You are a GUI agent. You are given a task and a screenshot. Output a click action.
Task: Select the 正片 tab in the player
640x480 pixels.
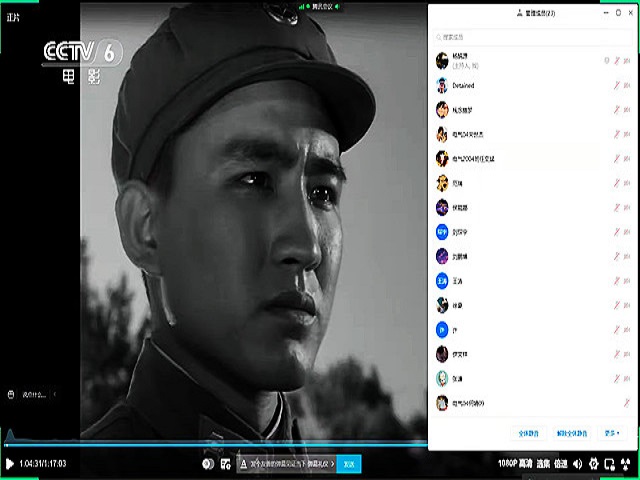coord(13,17)
